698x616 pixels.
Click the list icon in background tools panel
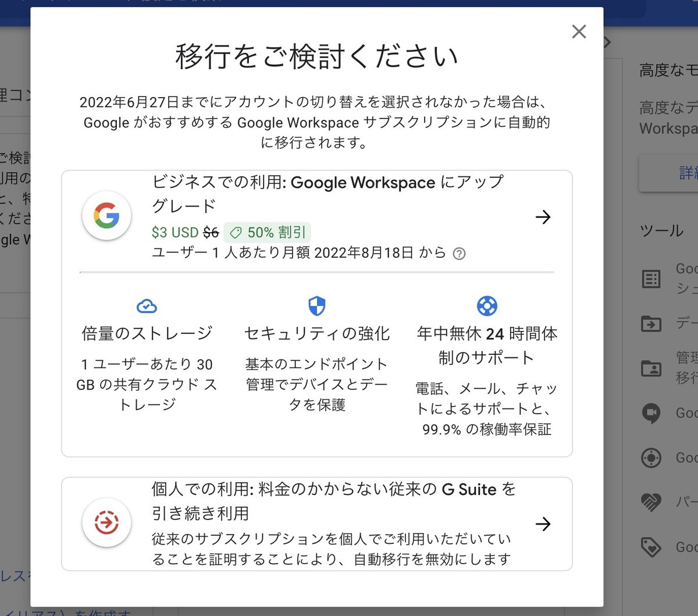tap(651, 279)
